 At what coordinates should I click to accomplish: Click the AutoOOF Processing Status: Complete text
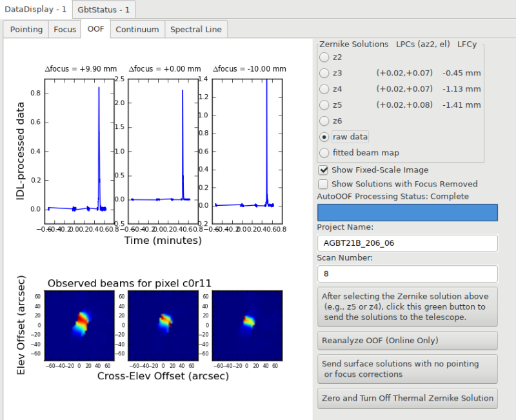pyautogui.click(x=393, y=197)
